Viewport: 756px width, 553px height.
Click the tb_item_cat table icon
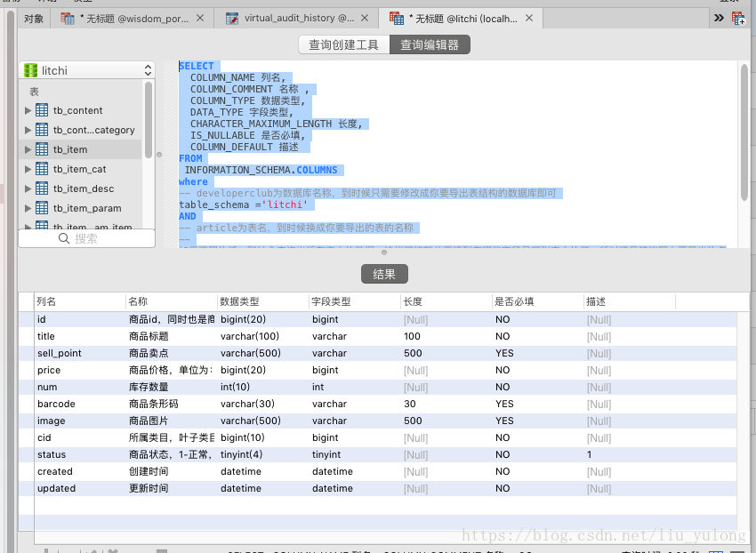pyautogui.click(x=42, y=169)
